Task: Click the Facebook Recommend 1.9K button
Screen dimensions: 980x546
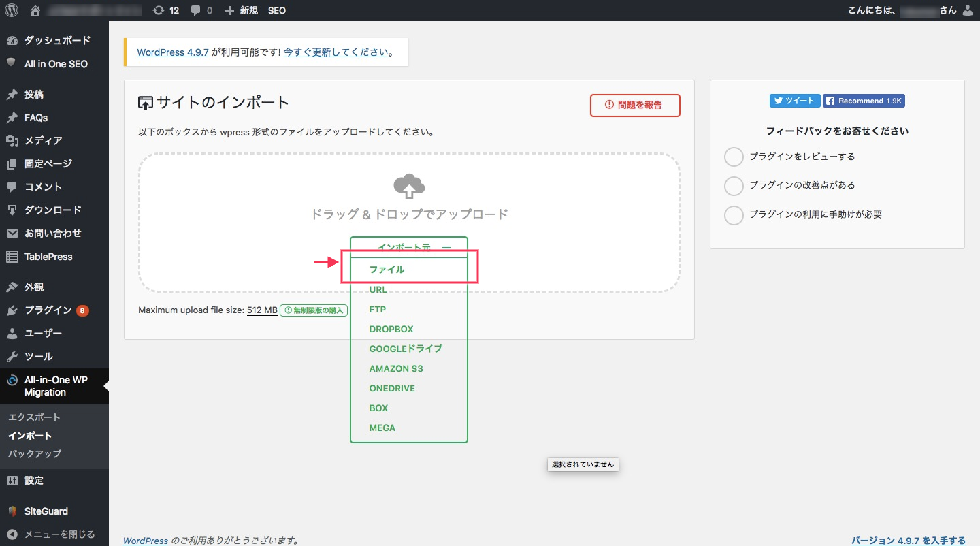Action: pyautogui.click(x=864, y=101)
